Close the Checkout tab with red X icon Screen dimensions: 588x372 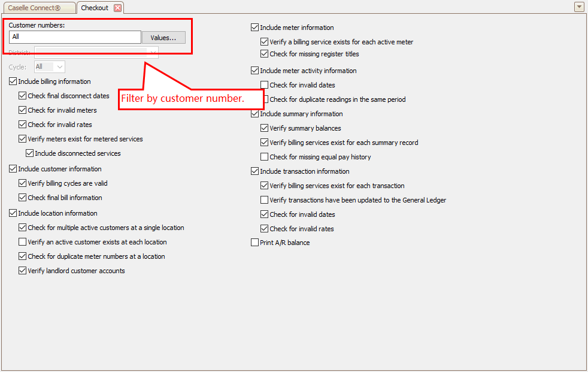coord(117,8)
